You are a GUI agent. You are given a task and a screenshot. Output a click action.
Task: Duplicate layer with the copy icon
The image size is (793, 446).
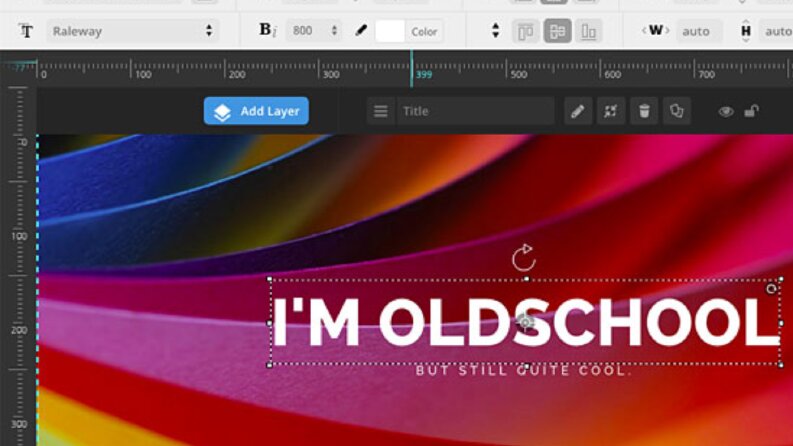coord(677,111)
